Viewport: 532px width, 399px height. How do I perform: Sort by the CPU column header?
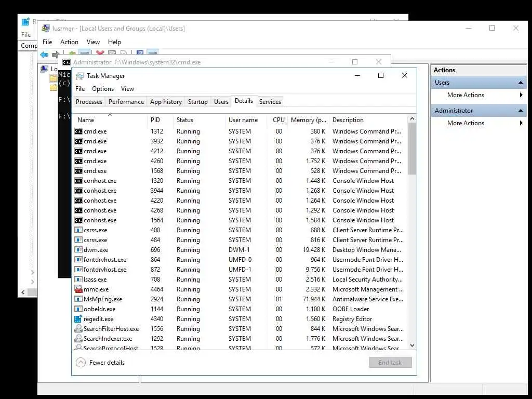tap(278, 120)
